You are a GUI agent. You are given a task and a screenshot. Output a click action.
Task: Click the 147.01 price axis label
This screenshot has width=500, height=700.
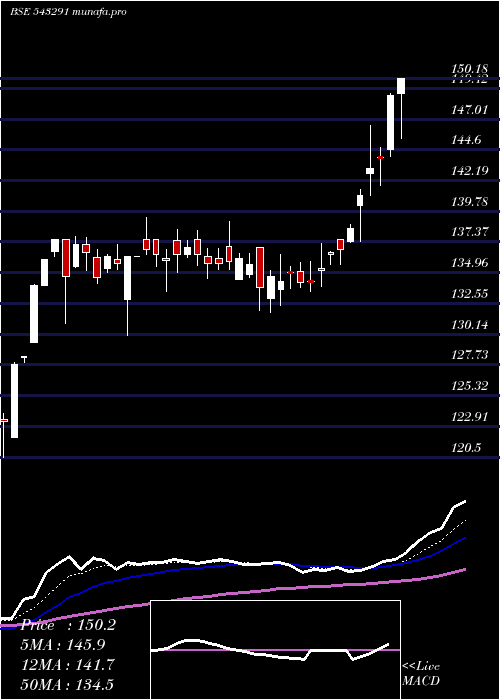pos(470,109)
